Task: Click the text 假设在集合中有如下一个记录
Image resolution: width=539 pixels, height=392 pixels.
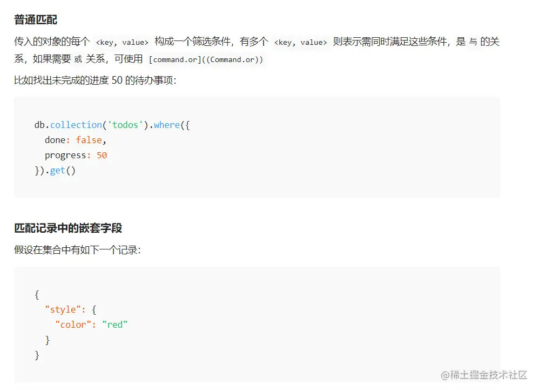Action: click(x=77, y=250)
